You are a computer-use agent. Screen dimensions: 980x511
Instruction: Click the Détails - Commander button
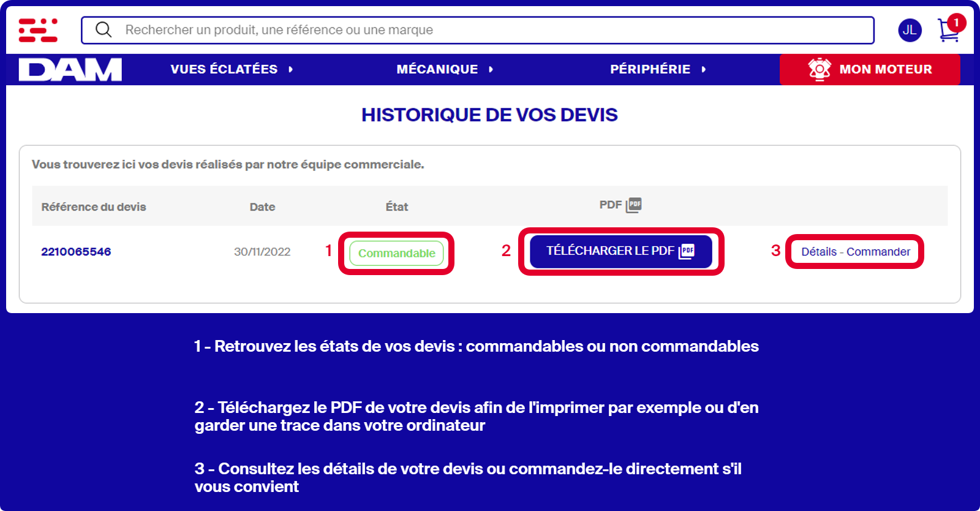coord(855,252)
